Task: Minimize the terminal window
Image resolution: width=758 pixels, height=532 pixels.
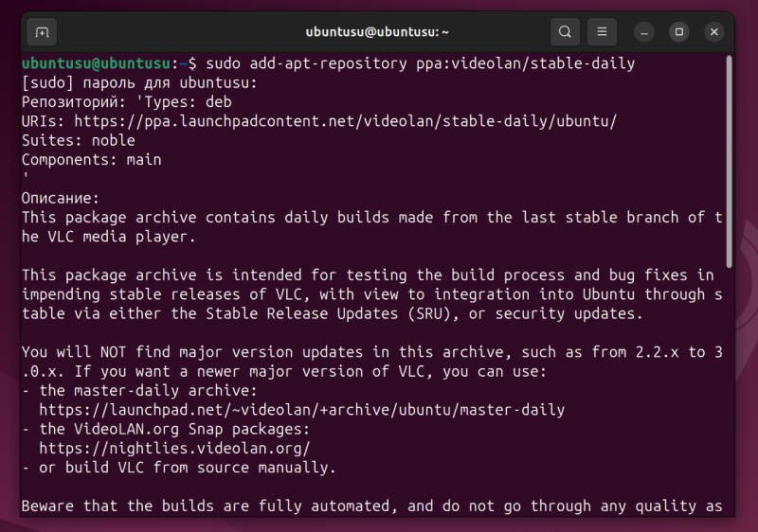Action: click(643, 32)
